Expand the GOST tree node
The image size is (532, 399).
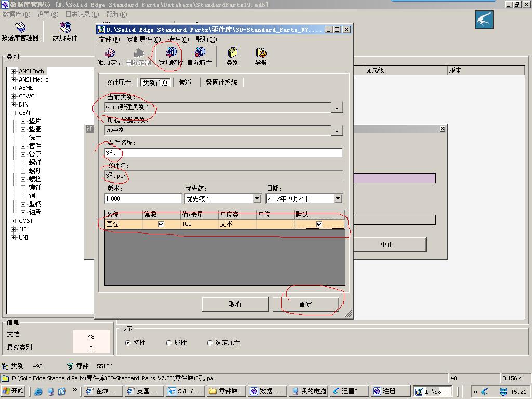13,221
